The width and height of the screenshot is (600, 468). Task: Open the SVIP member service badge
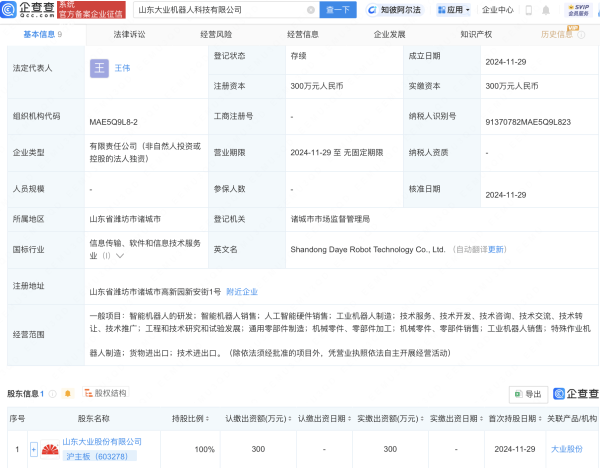click(x=578, y=10)
